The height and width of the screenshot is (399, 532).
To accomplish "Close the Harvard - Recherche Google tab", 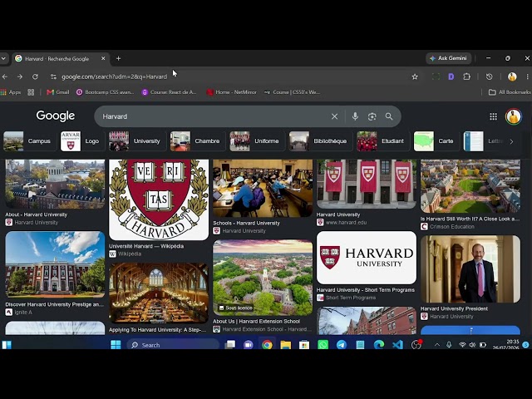I will (103, 58).
